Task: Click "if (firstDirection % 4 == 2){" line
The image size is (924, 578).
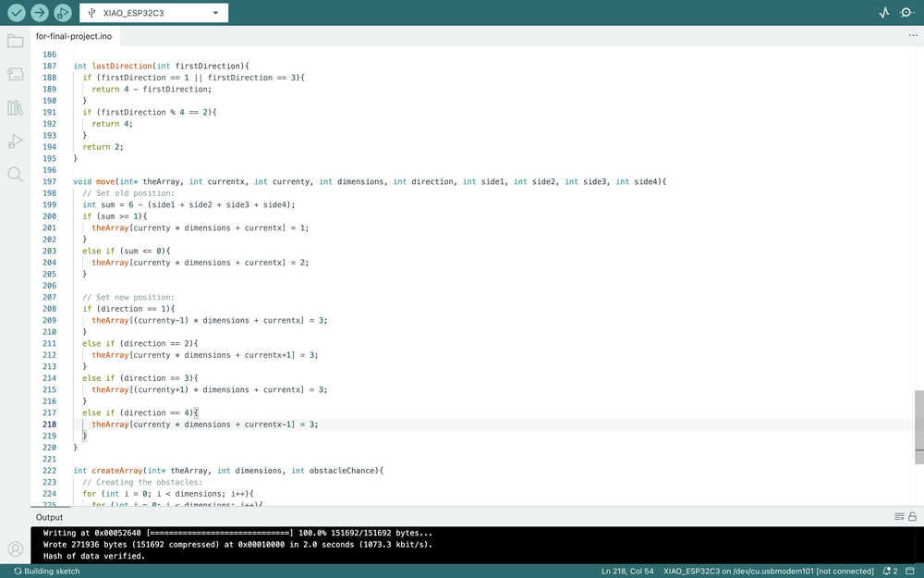Action: [150, 112]
